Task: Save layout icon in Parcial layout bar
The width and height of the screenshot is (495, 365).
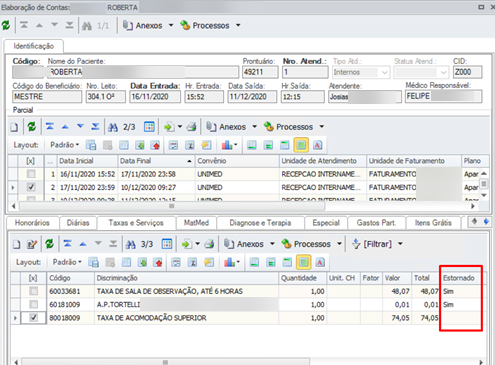Action: 91,145
